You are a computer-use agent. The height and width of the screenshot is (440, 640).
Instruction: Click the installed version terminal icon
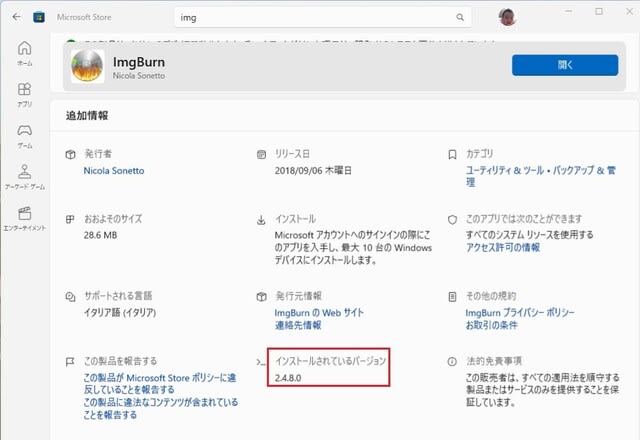pos(261,362)
